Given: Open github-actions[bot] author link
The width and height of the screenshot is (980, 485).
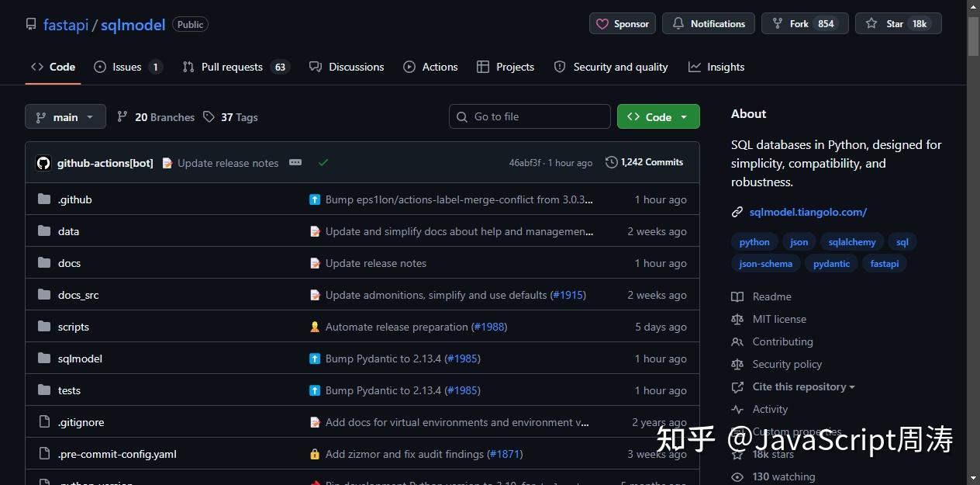Looking at the screenshot, I should (105, 163).
